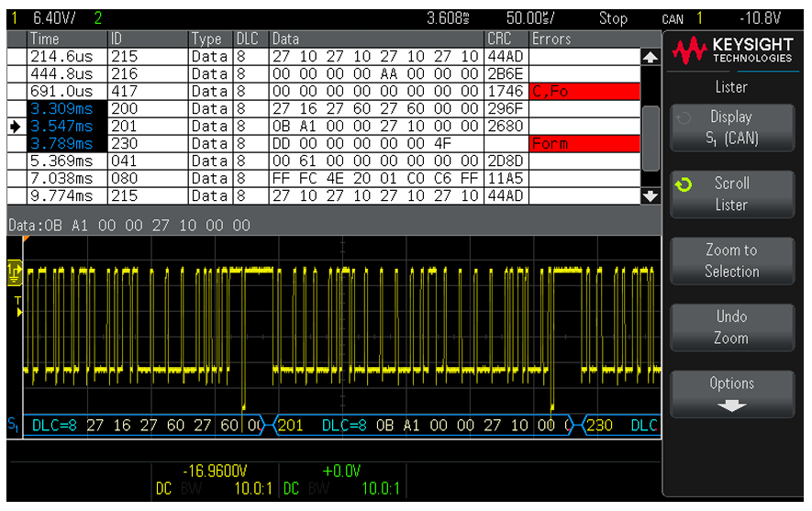Image resolution: width=812 pixels, height=511 pixels.
Task: Open the Options softkey submenu
Action: point(732,394)
